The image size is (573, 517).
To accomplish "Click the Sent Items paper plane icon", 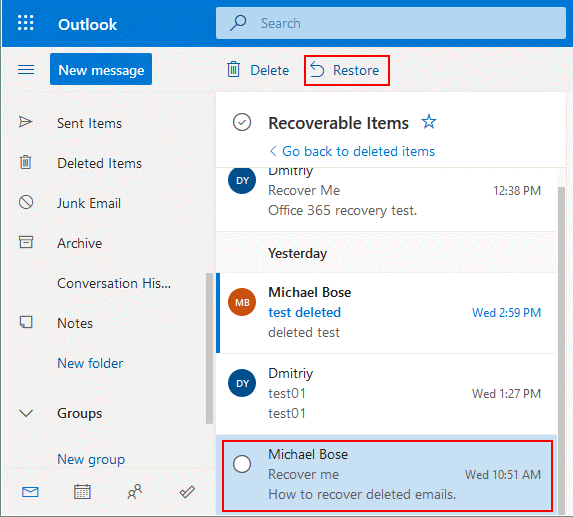I will 26,122.
